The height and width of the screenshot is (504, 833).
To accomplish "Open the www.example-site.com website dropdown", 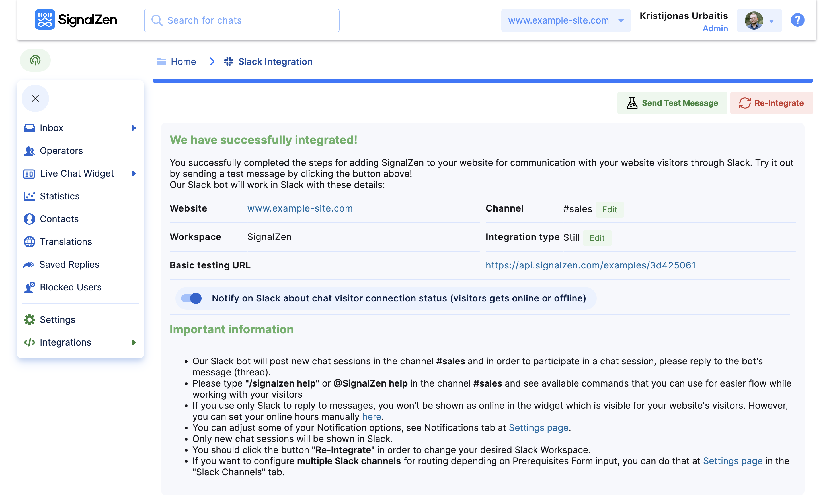I will pos(566,20).
